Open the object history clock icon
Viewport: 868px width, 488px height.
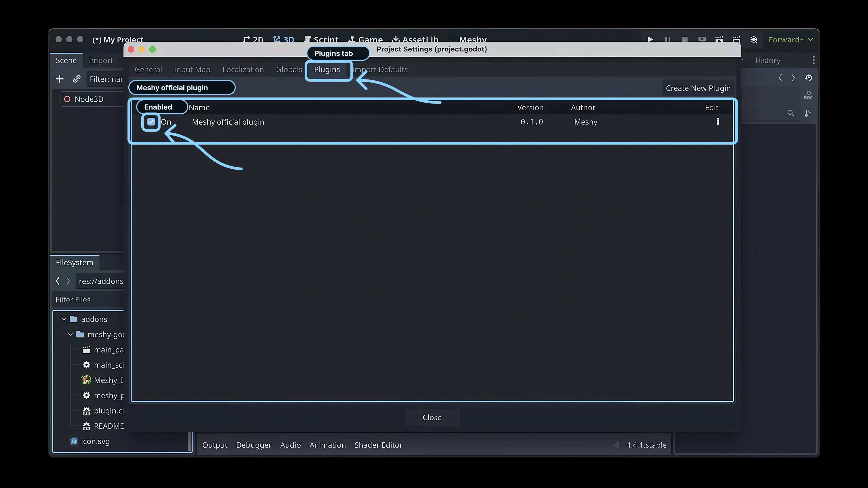(808, 78)
